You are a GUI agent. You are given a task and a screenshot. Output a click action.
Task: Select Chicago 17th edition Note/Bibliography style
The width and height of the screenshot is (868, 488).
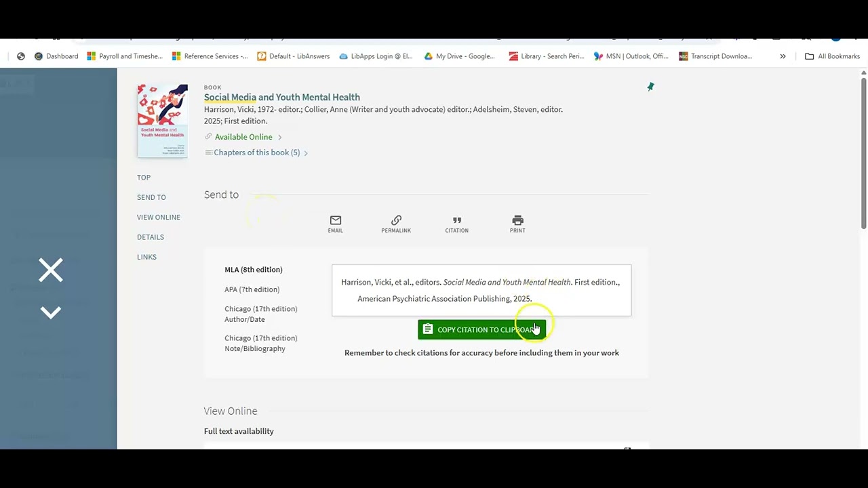click(261, 343)
